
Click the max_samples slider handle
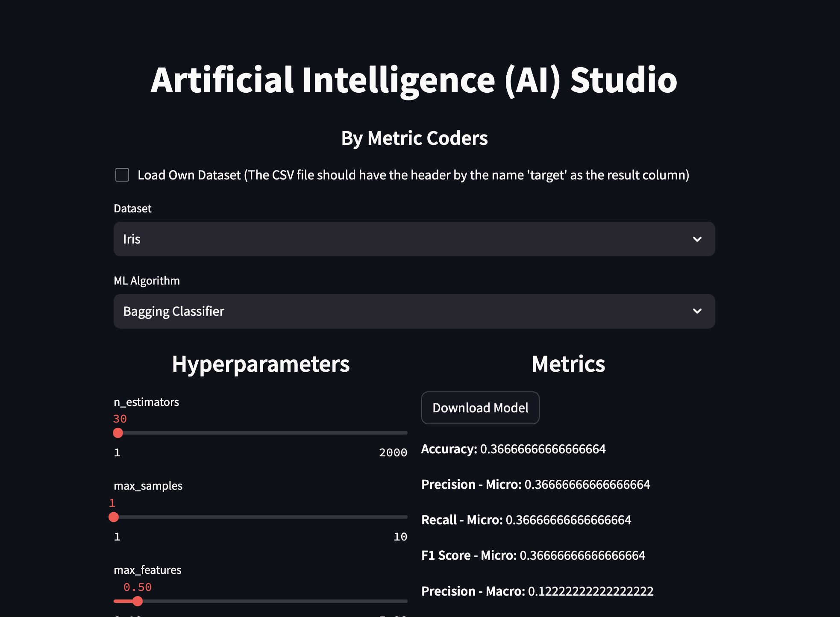(114, 517)
